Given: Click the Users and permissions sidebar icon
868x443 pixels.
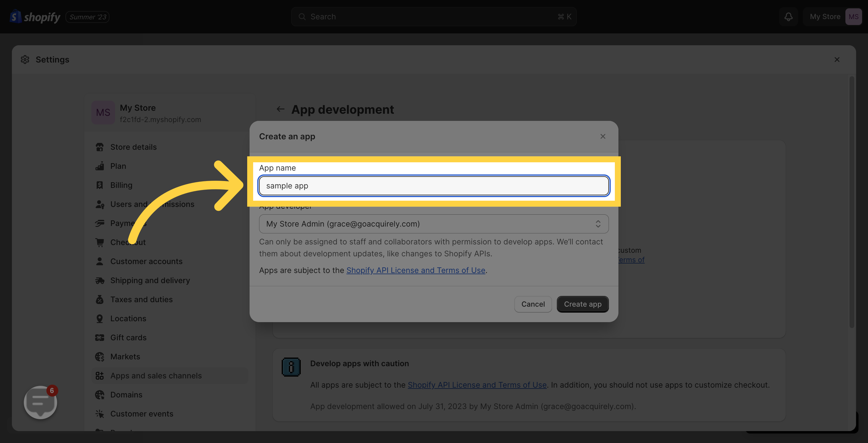Looking at the screenshot, I should pos(100,204).
